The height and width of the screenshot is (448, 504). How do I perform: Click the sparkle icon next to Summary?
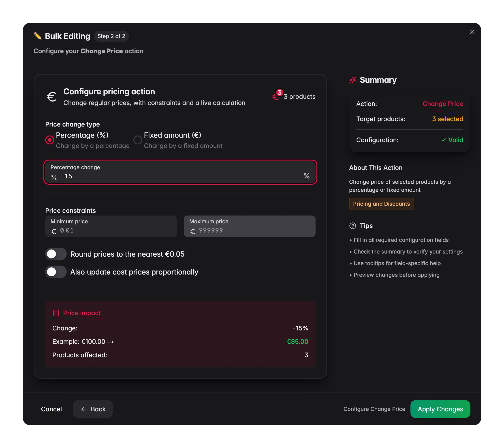353,80
